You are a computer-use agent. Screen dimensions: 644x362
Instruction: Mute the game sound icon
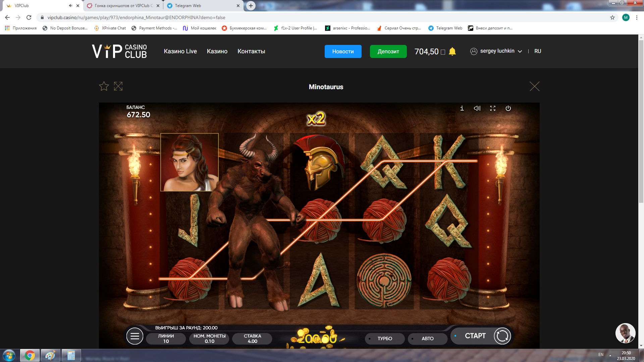(x=477, y=108)
